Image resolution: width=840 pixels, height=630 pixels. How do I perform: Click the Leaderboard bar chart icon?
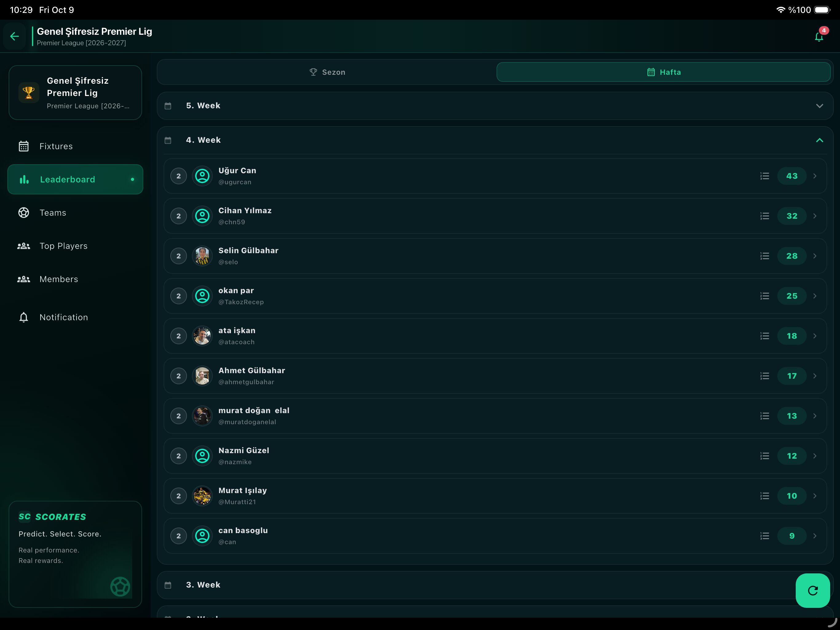[x=24, y=179]
